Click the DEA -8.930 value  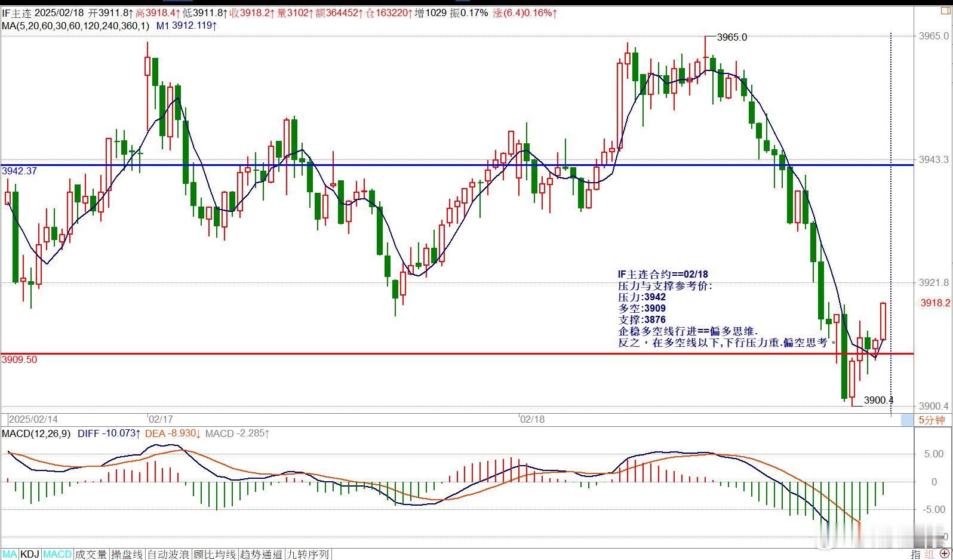click(173, 433)
